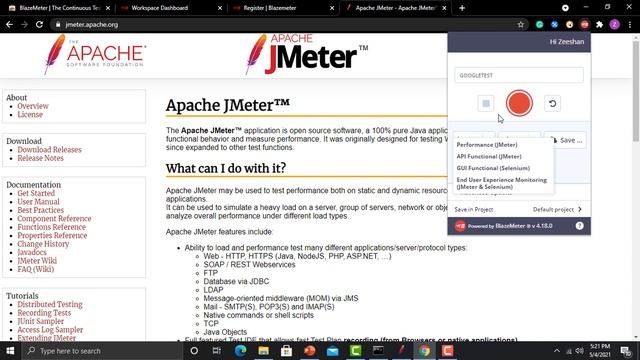The width and height of the screenshot is (640, 360).
Task: Click the yellow face extension icon
Action: pos(569,24)
